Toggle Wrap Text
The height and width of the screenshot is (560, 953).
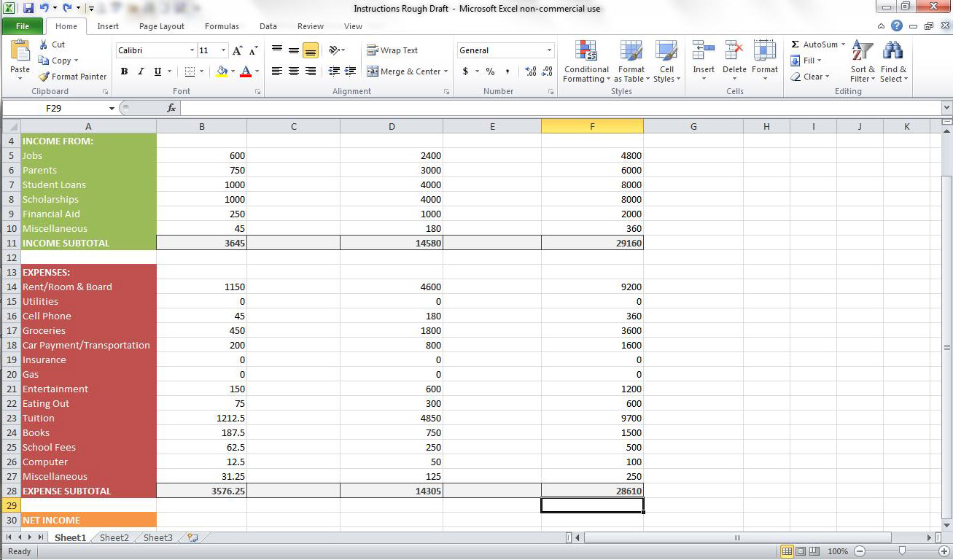click(392, 50)
